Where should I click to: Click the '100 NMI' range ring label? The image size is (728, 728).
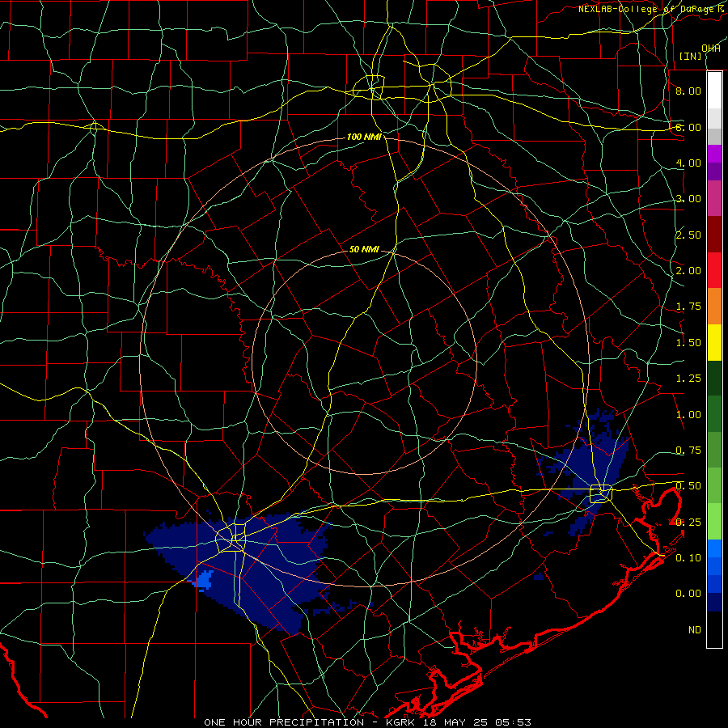[364, 137]
